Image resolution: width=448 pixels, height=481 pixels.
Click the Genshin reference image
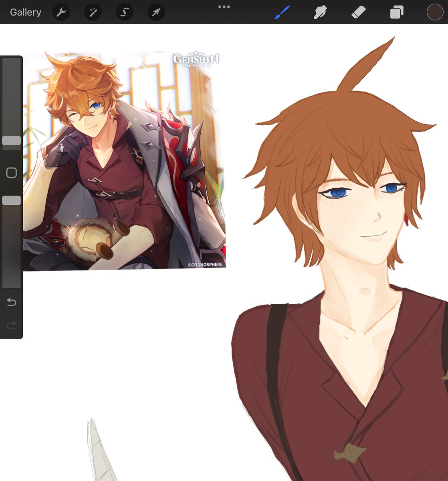124,161
